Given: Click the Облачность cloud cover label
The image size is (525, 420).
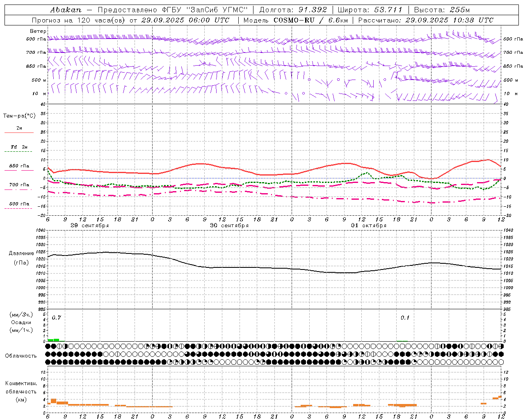Looking at the screenshot, I should [21, 356].
